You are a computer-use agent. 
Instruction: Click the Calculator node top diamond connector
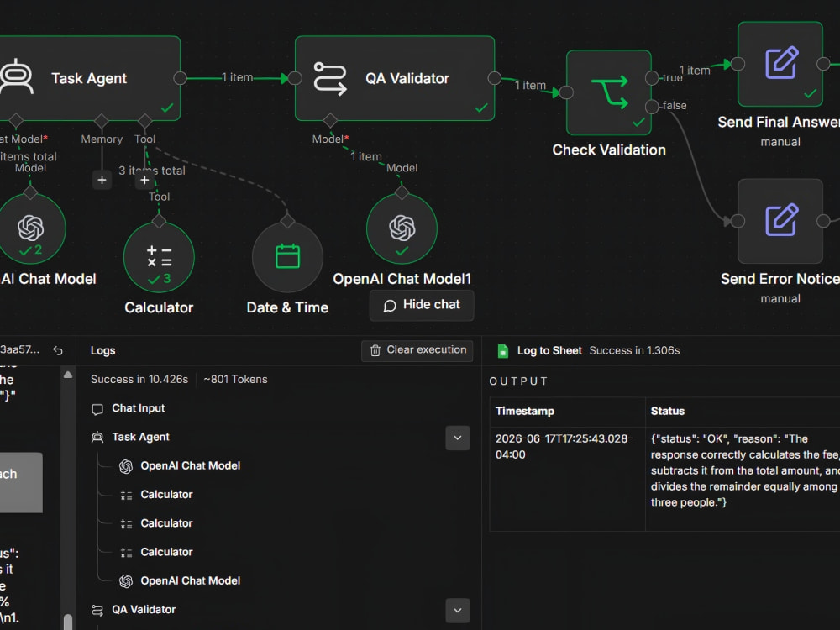pyautogui.click(x=159, y=221)
